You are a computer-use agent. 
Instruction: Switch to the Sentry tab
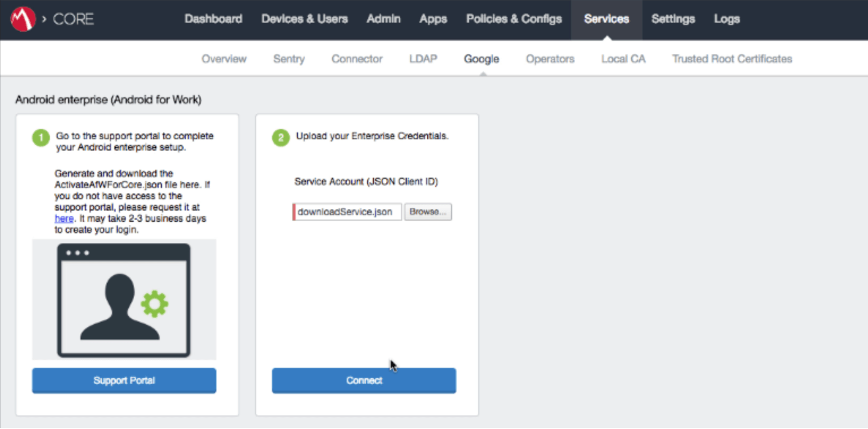tap(289, 59)
